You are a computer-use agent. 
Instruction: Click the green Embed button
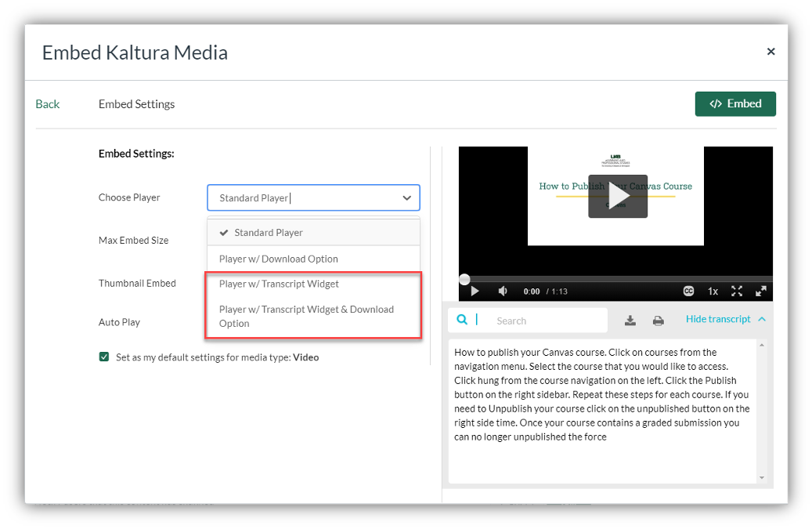(x=735, y=104)
